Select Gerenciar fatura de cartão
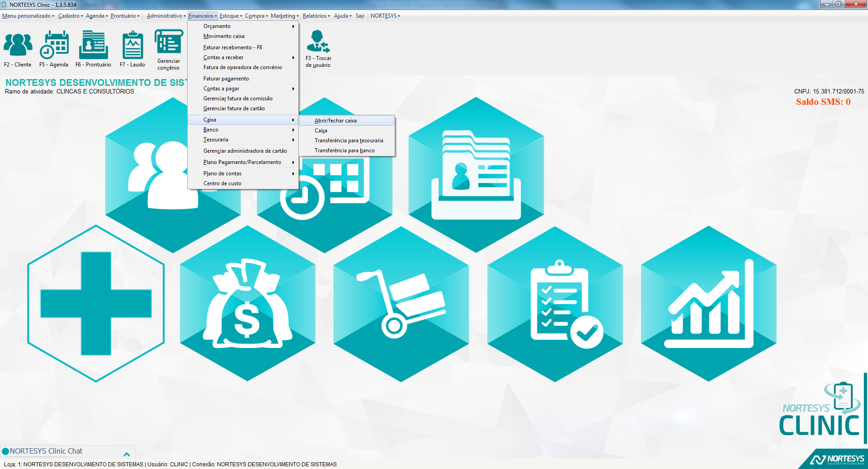Screen dimensions: 868x469 click(x=243, y=108)
